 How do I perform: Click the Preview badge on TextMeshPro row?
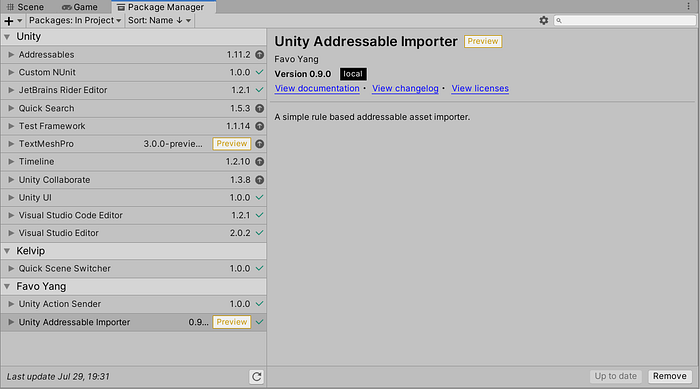[x=232, y=144]
